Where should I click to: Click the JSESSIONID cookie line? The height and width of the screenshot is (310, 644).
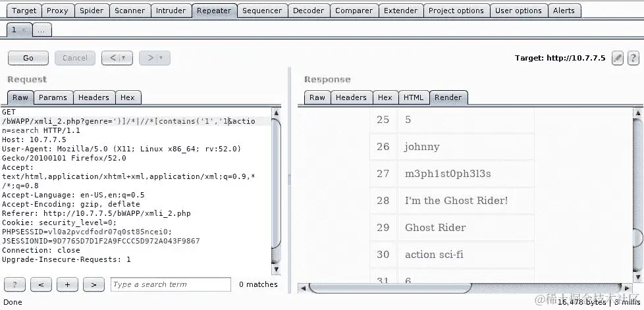click(x=101, y=241)
